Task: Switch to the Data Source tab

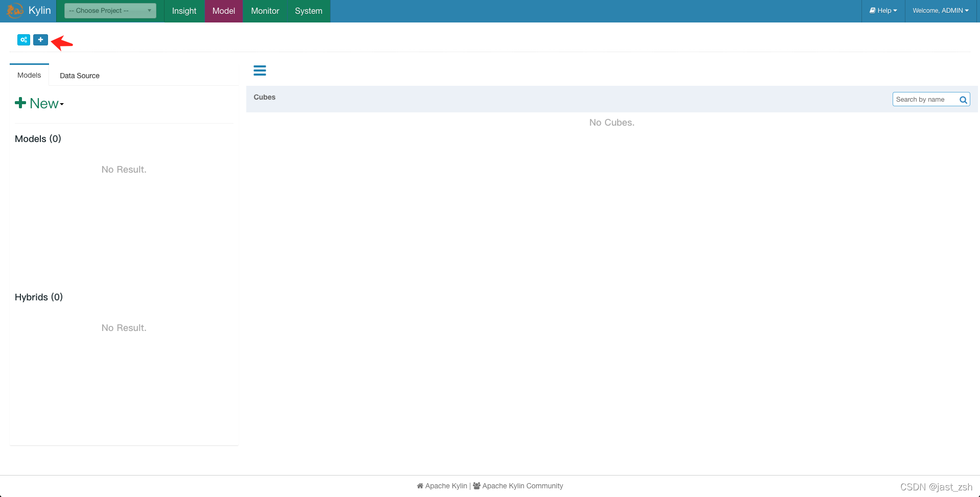Action: coord(80,76)
